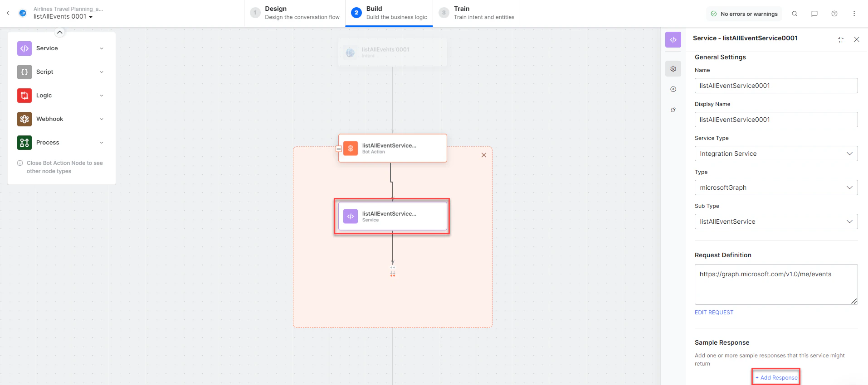Open the Sub Type listAllEventService dropdown

pyautogui.click(x=776, y=221)
